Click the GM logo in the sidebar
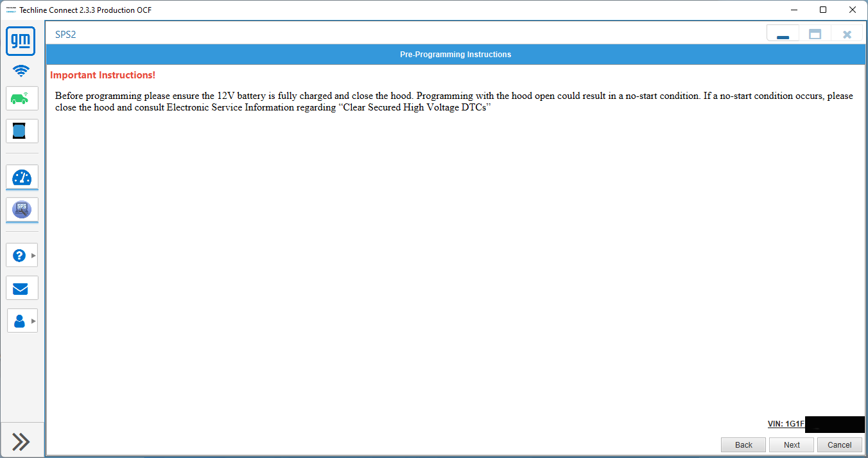 click(21, 42)
